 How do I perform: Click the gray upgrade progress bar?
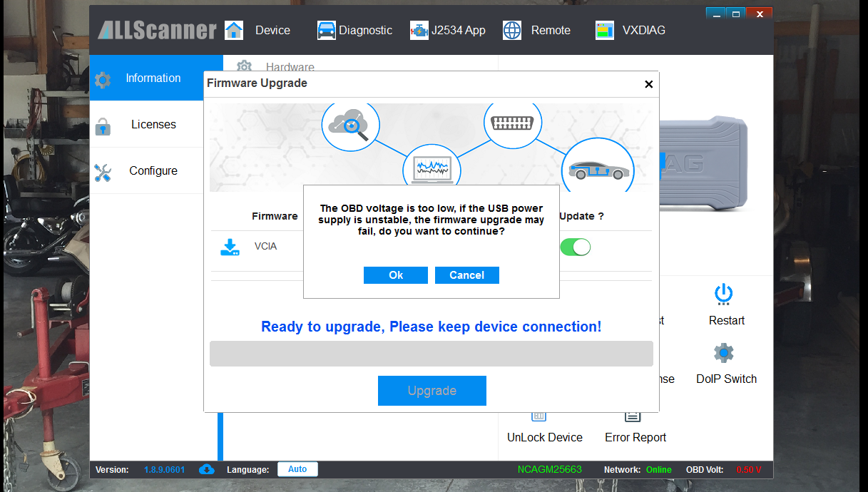[x=431, y=354]
